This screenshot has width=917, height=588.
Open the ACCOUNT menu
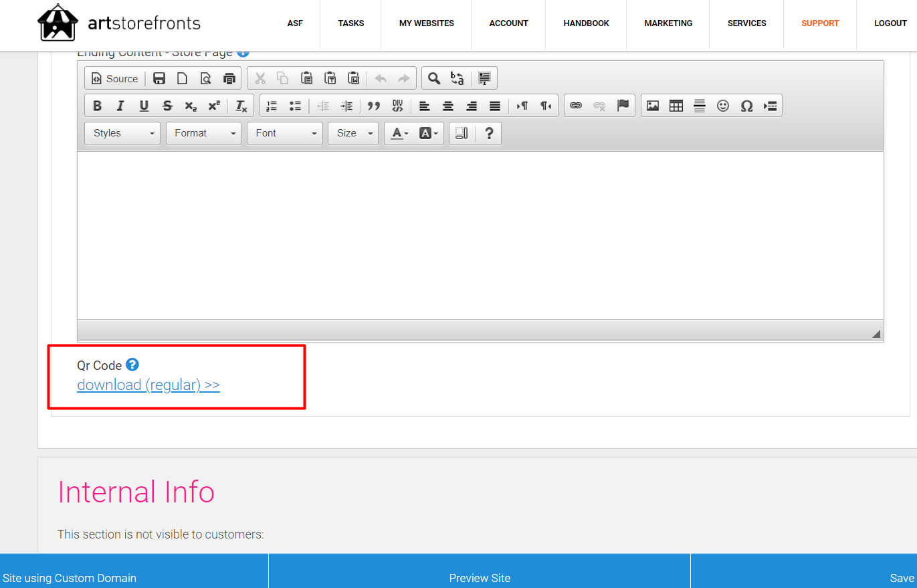point(508,23)
